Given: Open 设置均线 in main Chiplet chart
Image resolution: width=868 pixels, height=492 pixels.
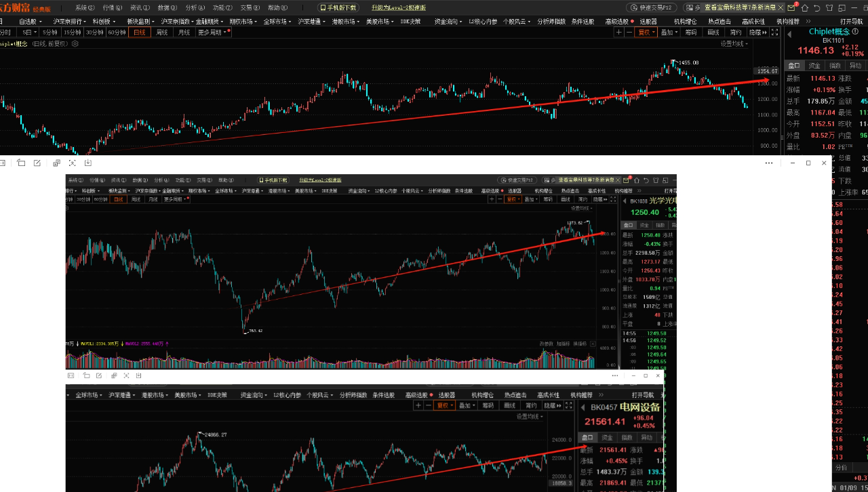Looking at the screenshot, I should 735,43.
